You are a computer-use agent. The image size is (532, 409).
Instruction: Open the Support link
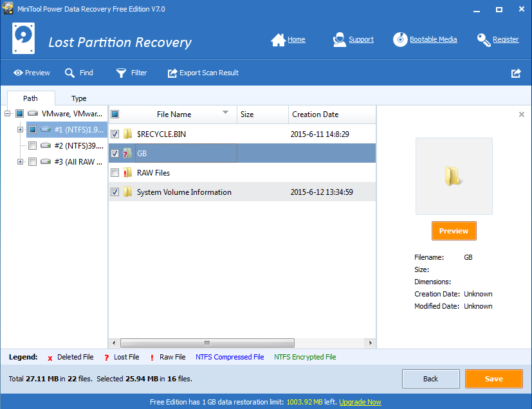pos(361,39)
